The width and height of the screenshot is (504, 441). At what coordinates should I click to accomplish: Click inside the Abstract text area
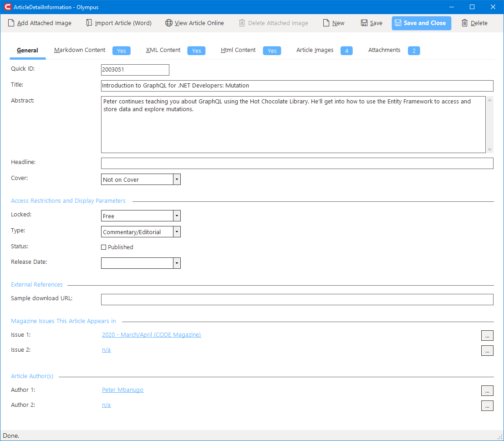[x=293, y=124]
